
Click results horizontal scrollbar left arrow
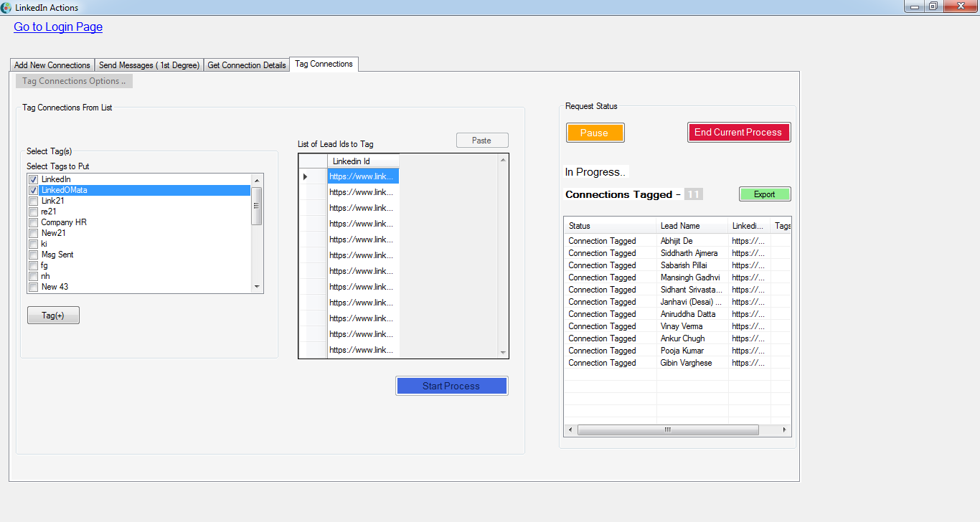click(x=570, y=430)
